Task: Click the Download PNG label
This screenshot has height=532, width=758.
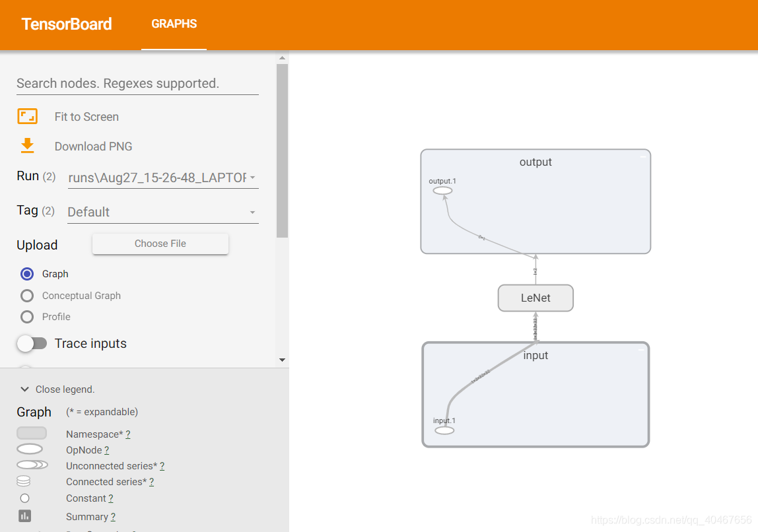Action: 93,146
